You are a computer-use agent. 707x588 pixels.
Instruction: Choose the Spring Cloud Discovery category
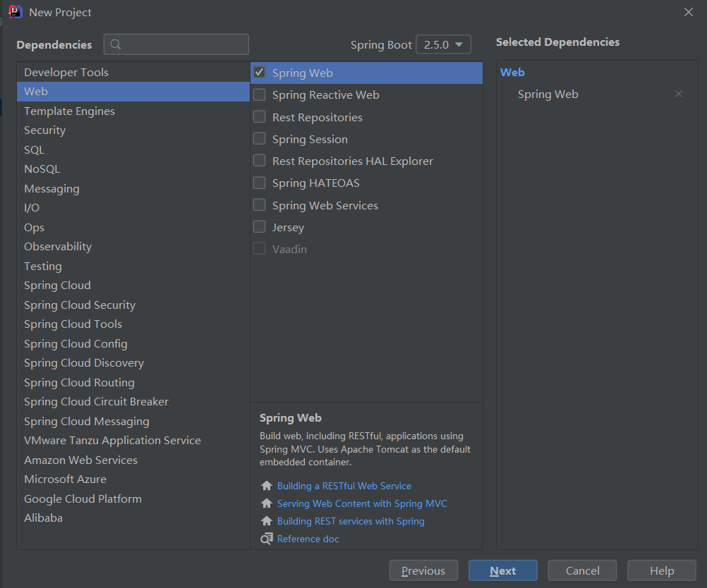click(83, 363)
